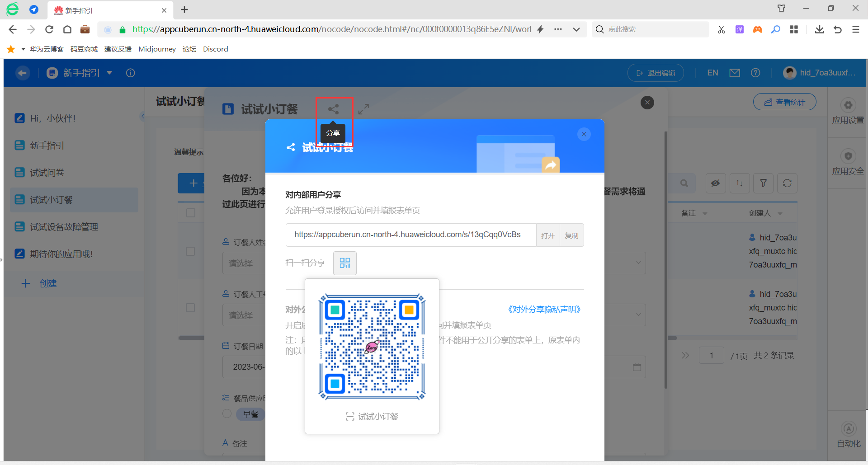Expand the address bar dropdown arrow
The width and height of the screenshot is (868, 465).
tap(576, 29)
